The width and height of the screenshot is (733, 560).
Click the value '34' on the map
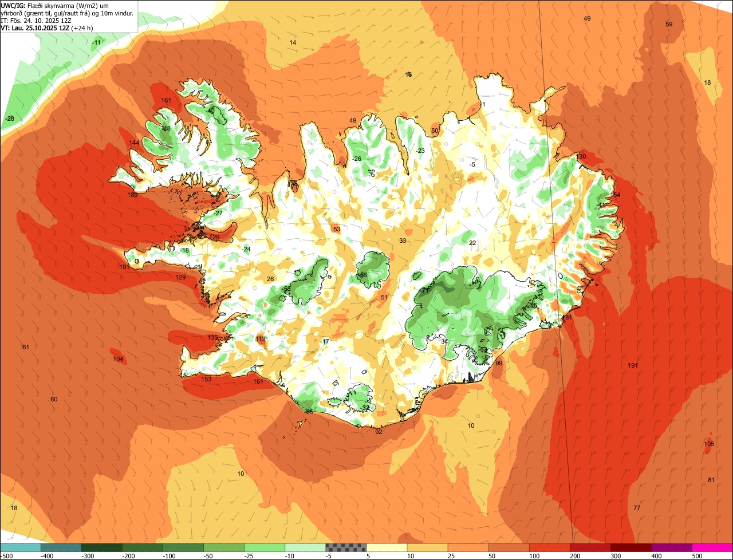pos(444,341)
